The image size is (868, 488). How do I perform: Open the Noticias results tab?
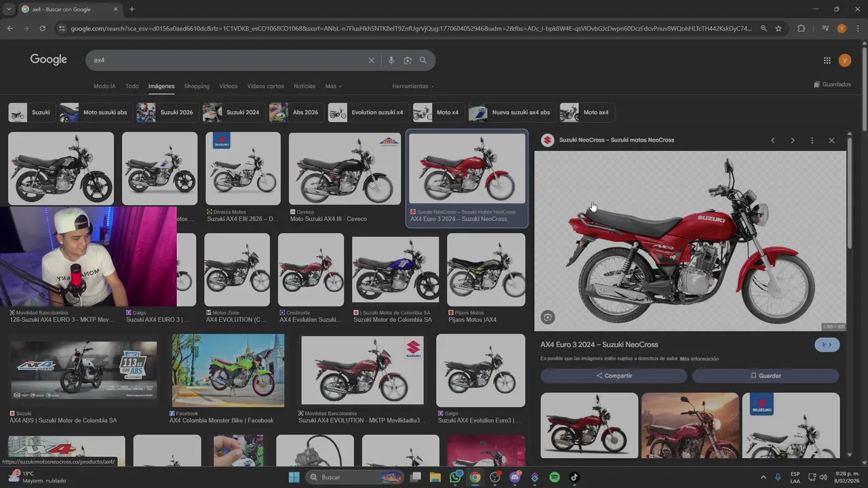pyautogui.click(x=304, y=86)
